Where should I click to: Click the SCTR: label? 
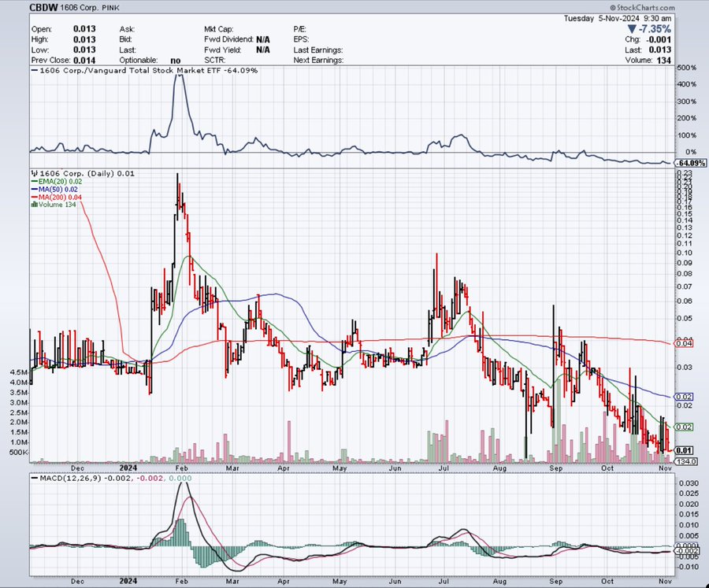click(x=214, y=60)
